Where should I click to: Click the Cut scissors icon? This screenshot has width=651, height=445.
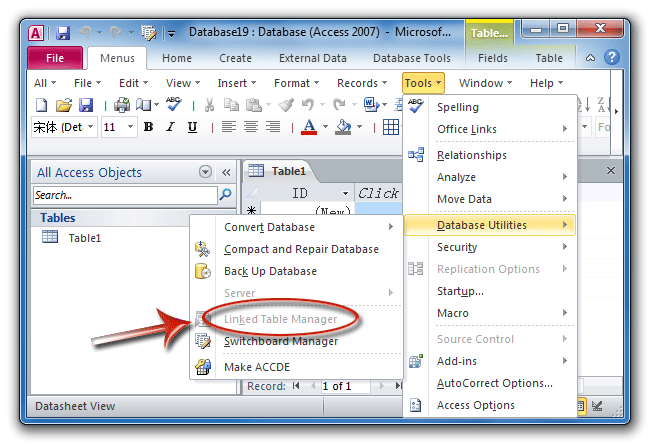[x=209, y=105]
